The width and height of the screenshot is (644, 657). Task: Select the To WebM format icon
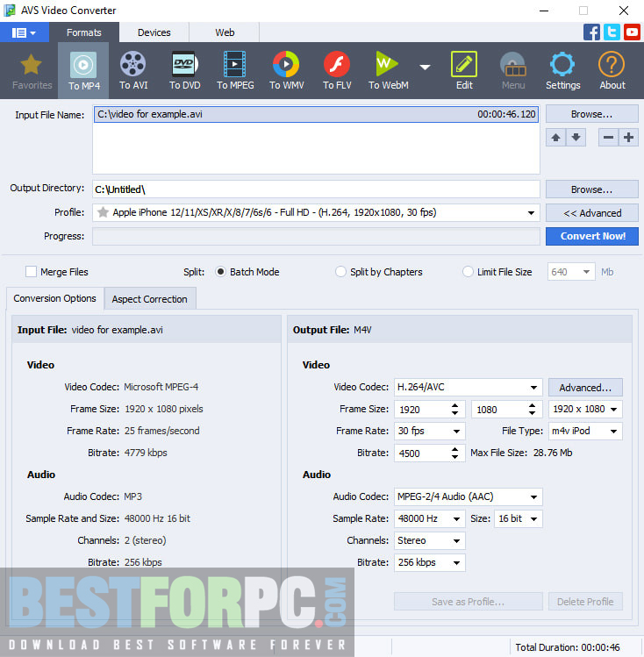coord(388,71)
